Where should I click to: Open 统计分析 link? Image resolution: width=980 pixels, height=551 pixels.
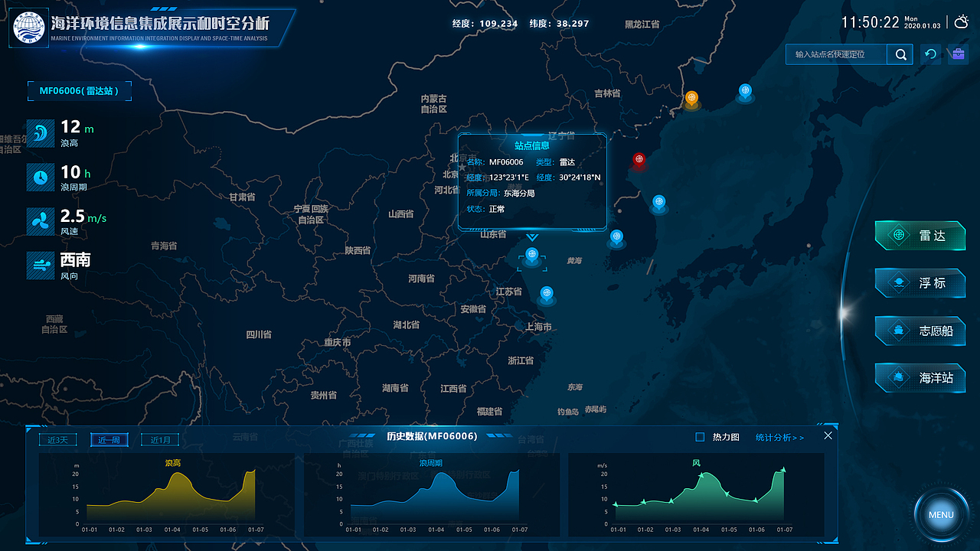(779, 437)
